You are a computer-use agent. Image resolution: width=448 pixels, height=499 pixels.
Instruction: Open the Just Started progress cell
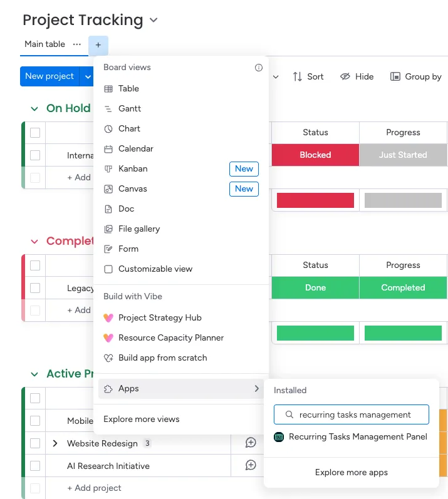point(403,155)
